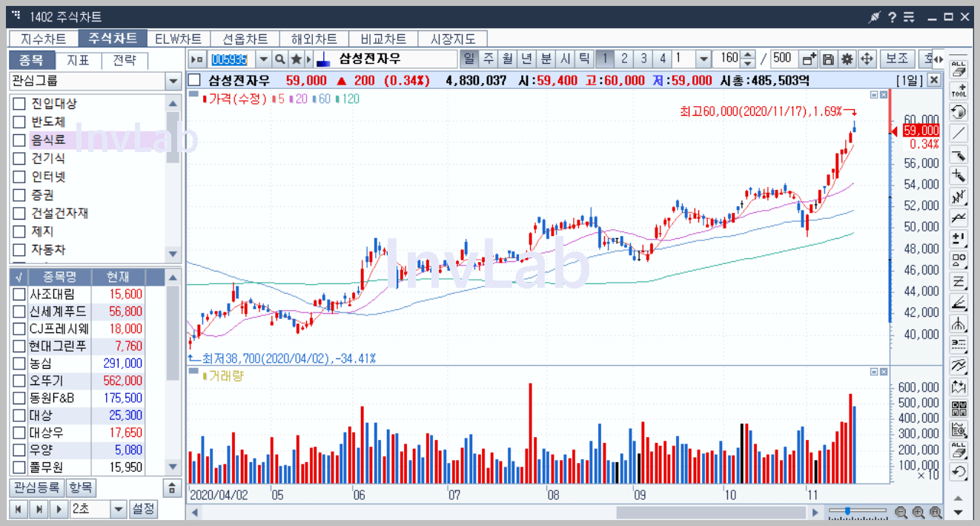Select the 주 weekly period button

[x=489, y=59]
